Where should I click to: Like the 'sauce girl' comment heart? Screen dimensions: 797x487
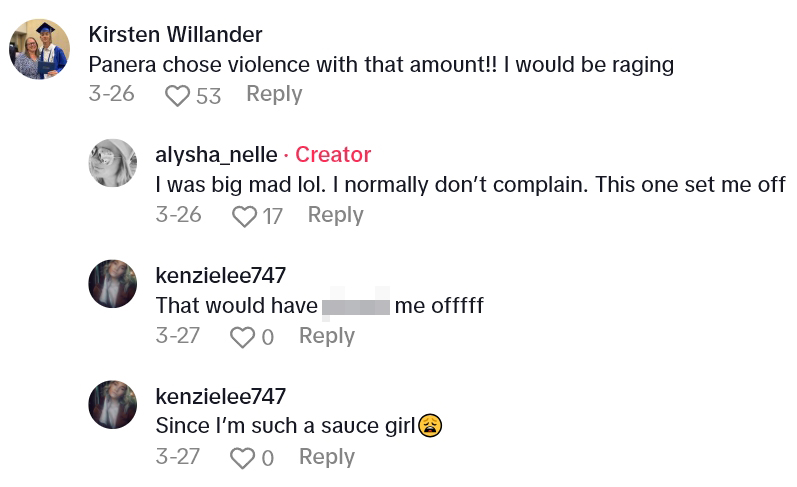(243, 458)
